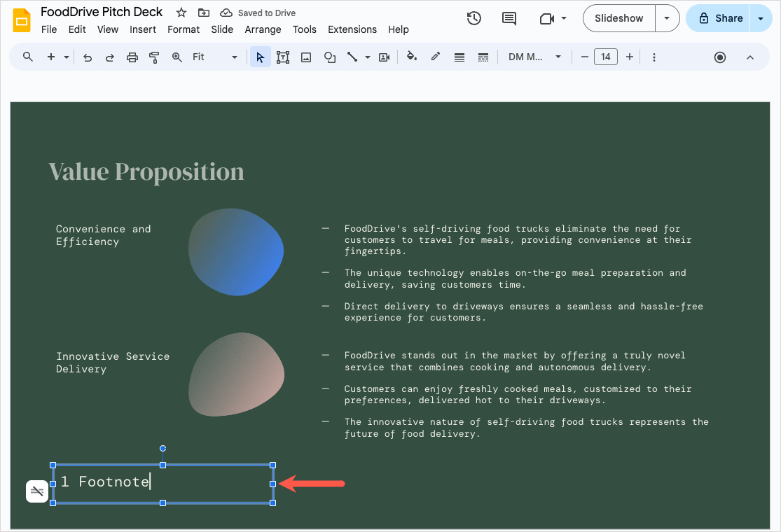Add a new slide with plus button
781x532 pixels.
pyautogui.click(x=51, y=57)
